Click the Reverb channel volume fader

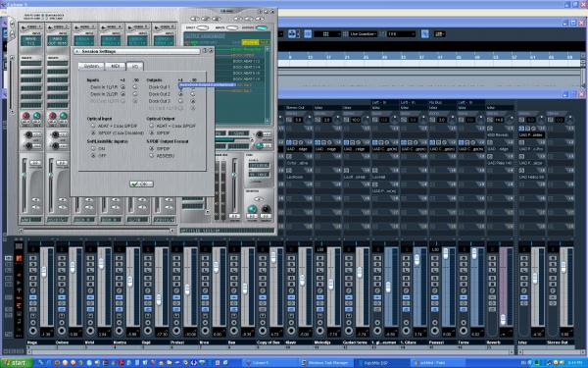point(503,319)
